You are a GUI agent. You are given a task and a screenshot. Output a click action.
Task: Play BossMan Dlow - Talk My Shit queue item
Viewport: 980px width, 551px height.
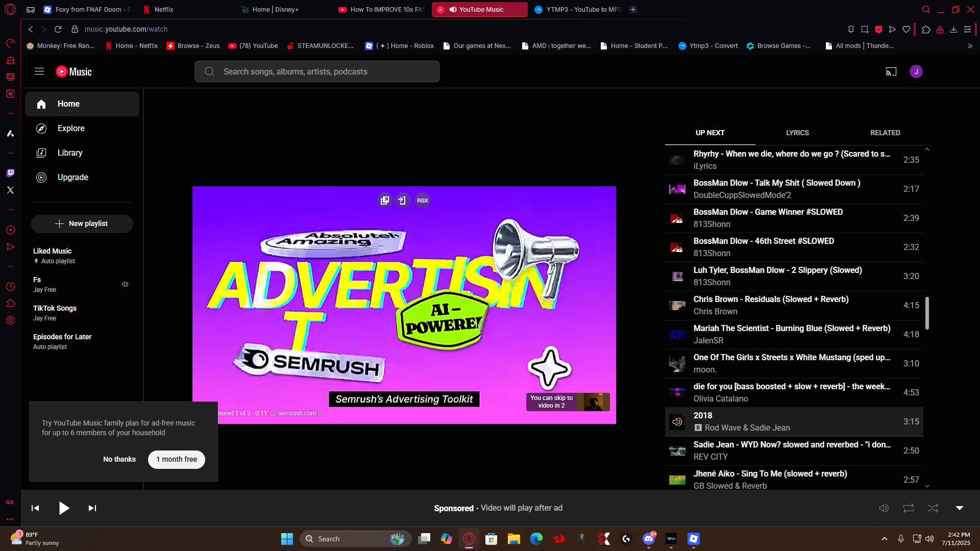[794, 189]
